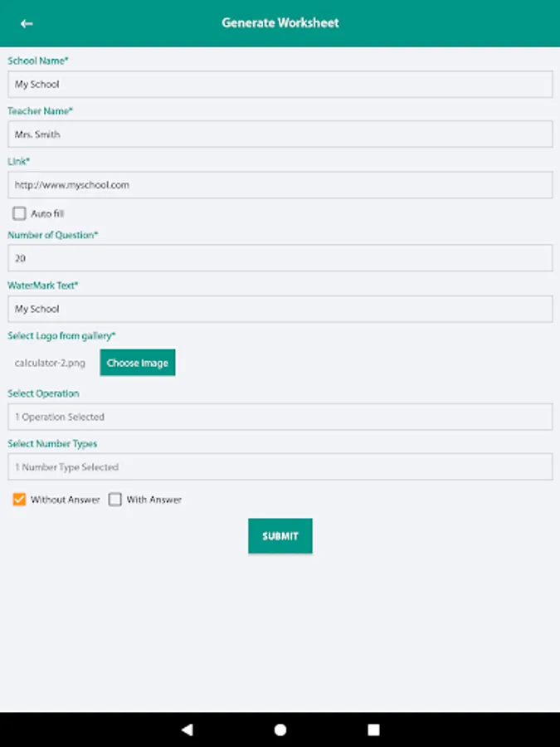This screenshot has height=747, width=560.
Task: Click the Generate Worksheet title bar
Action: click(x=280, y=22)
